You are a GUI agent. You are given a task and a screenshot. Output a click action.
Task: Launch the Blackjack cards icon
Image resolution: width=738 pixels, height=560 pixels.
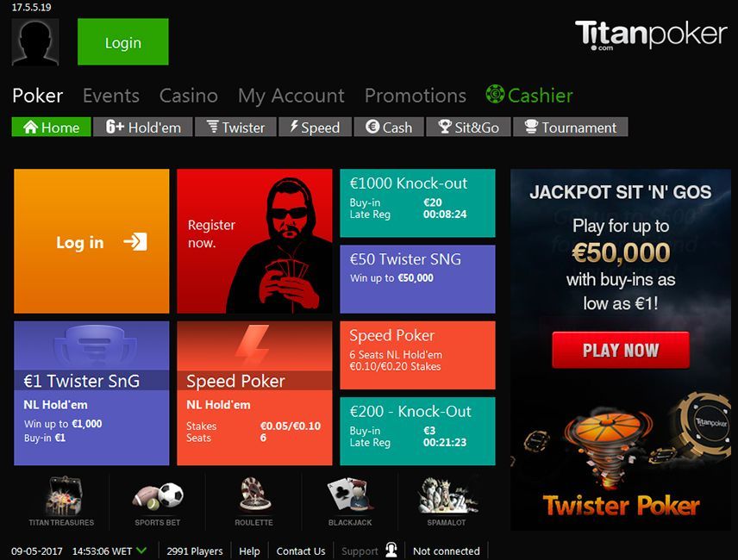[350, 495]
